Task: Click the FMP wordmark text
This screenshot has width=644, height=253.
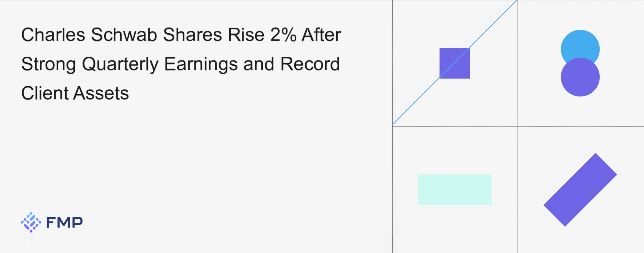Action: (x=64, y=223)
